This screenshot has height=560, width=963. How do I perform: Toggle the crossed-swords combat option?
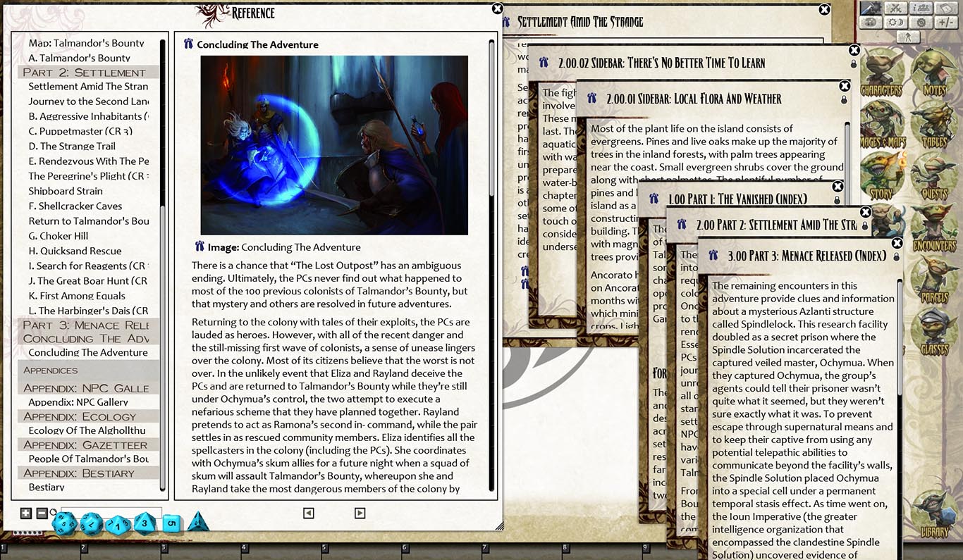coord(896,8)
